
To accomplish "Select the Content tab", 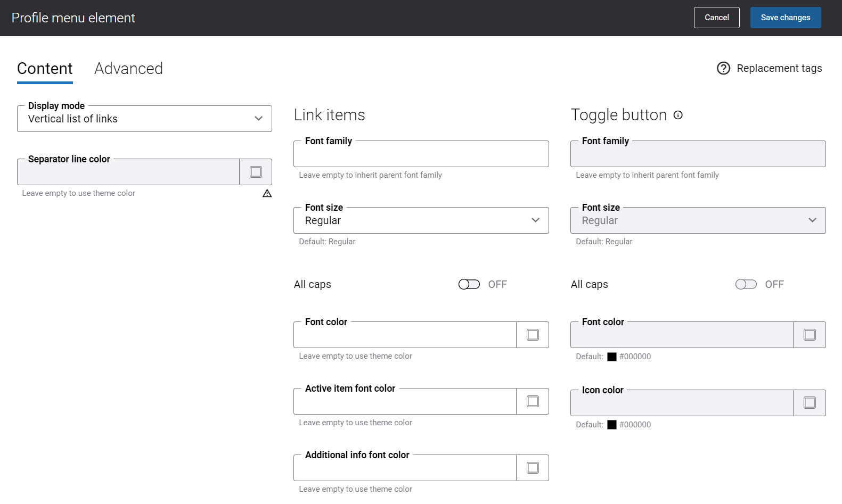I will tap(45, 69).
